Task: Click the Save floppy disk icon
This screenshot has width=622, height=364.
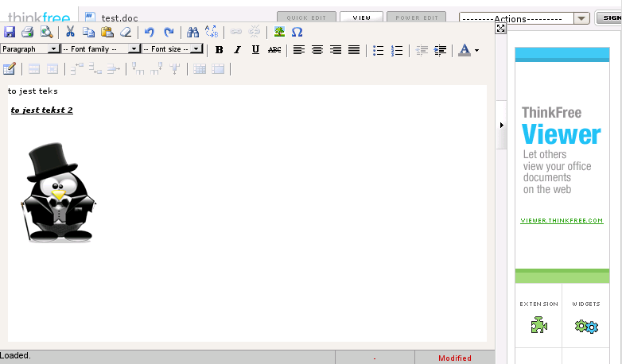Action: 10,32
